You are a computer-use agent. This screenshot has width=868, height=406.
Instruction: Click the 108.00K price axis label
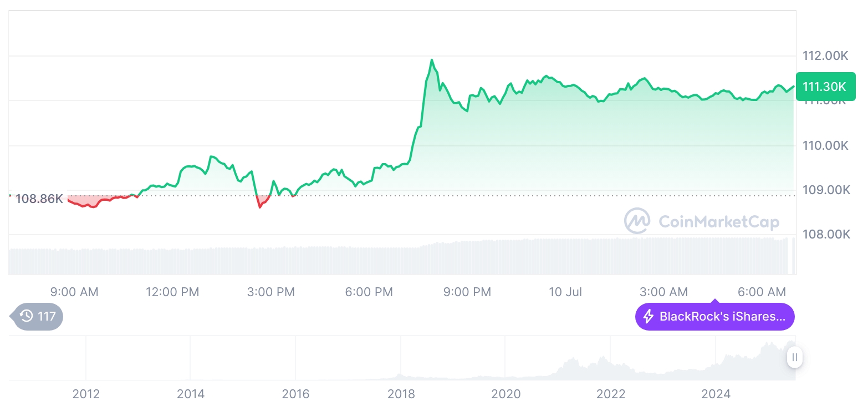[x=826, y=235]
